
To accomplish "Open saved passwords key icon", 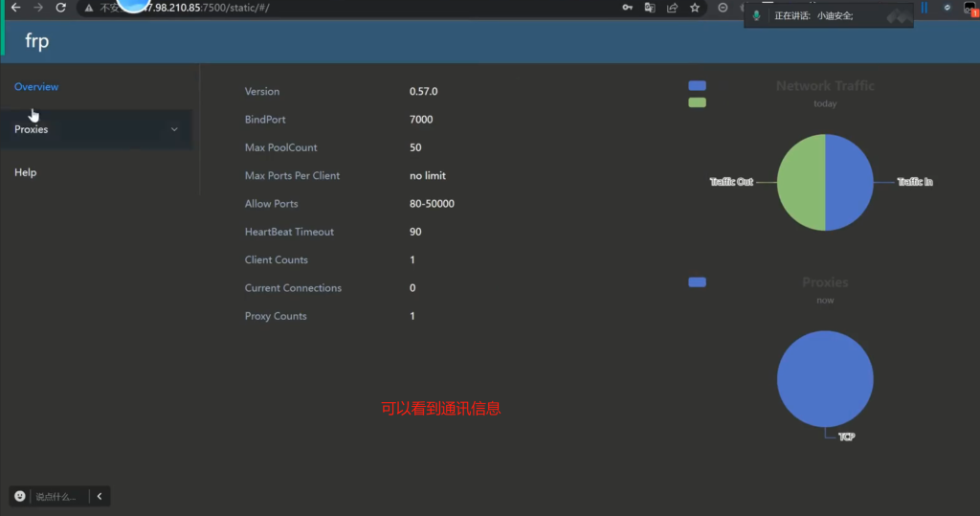I will (627, 8).
